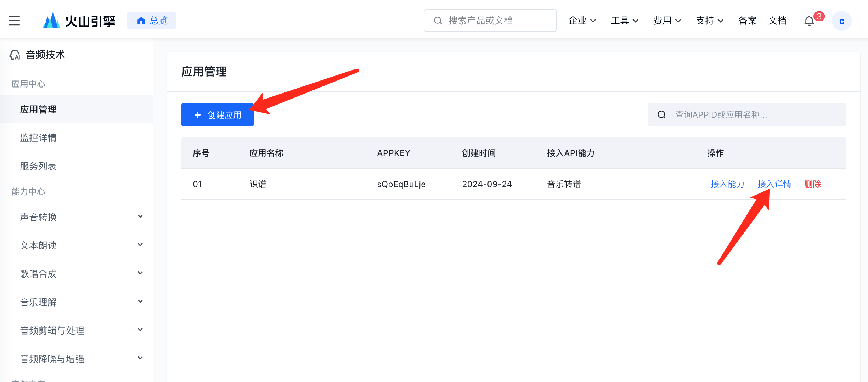This screenshot has height=382, width=868.
Task: Click the home icon in 总览
Action: [x=141, y=21]
